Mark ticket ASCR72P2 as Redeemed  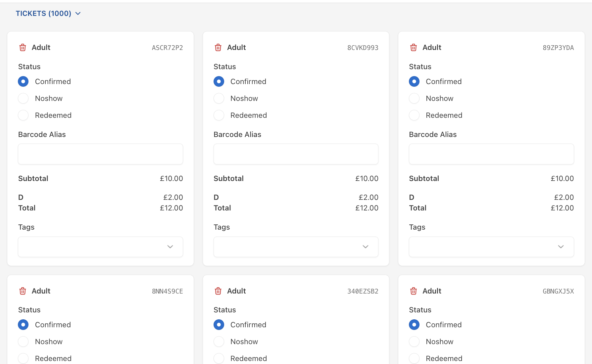point(23,115)
